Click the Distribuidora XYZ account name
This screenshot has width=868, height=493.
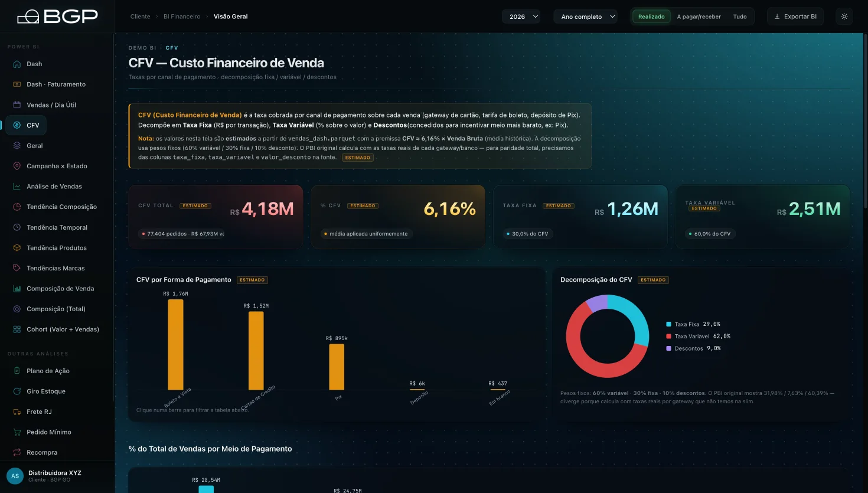(55, 473)
